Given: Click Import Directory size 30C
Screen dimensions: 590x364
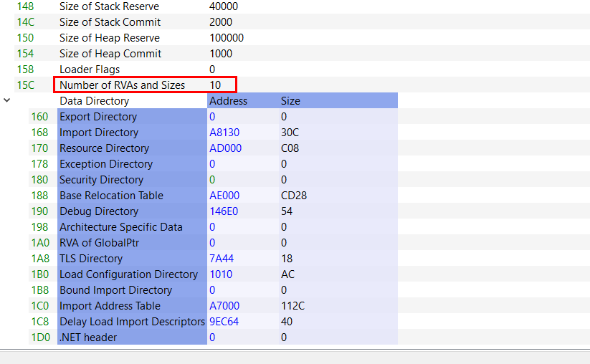Looking at the screenshot, I should pos(290,133).
